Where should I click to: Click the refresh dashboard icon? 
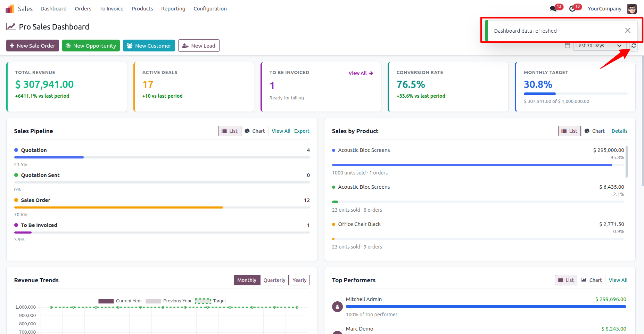(x=634, y=46)
